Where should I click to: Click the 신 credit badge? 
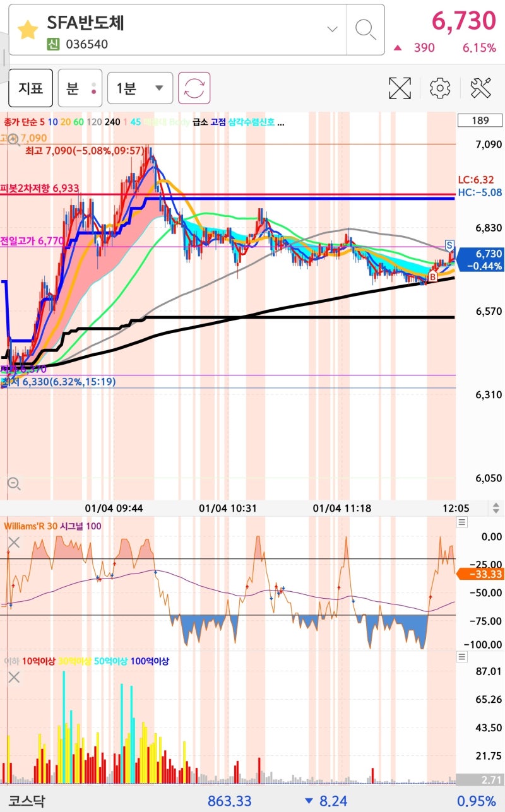[53, 44]
